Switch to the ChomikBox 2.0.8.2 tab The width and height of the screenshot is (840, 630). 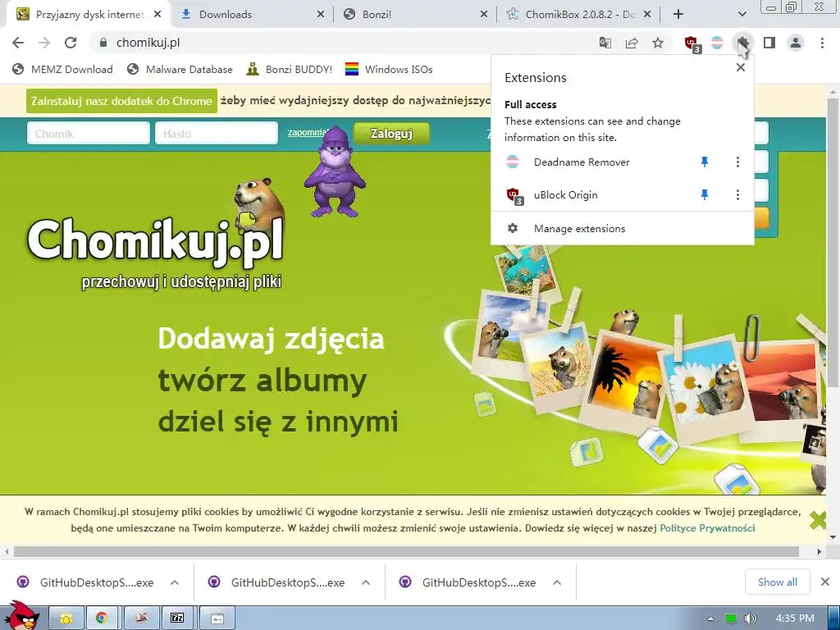point(578,15)
